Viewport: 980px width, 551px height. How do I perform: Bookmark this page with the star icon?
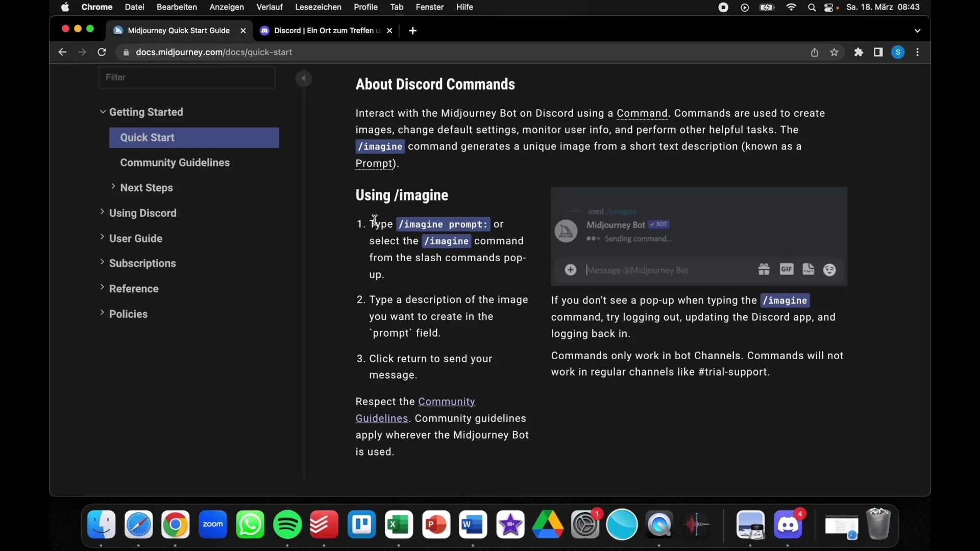(x=834, y=52)
